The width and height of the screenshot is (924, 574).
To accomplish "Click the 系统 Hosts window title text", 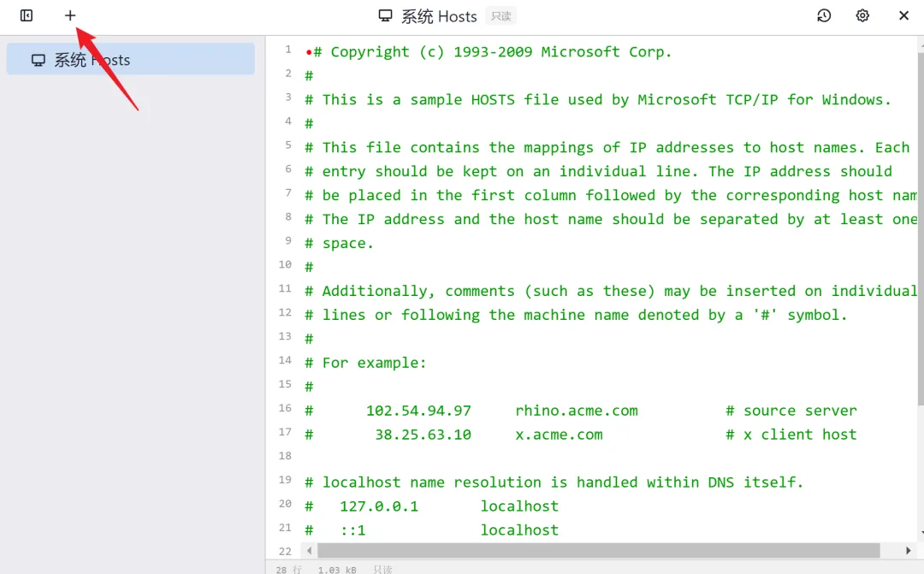I will click(x=439, y=16).
